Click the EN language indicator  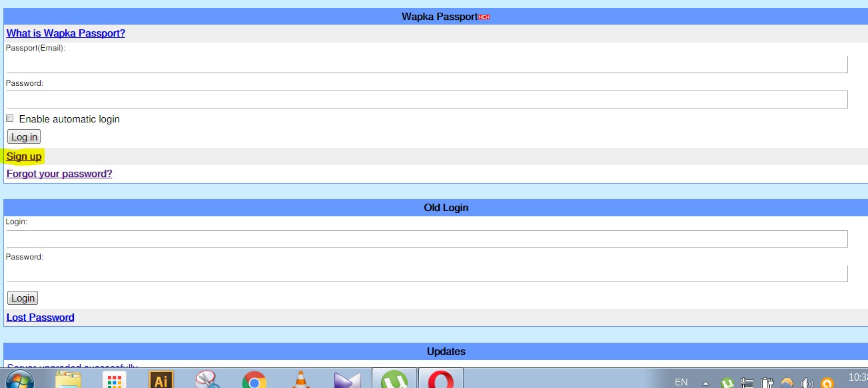pyautogui.click(x=681, y=382)
